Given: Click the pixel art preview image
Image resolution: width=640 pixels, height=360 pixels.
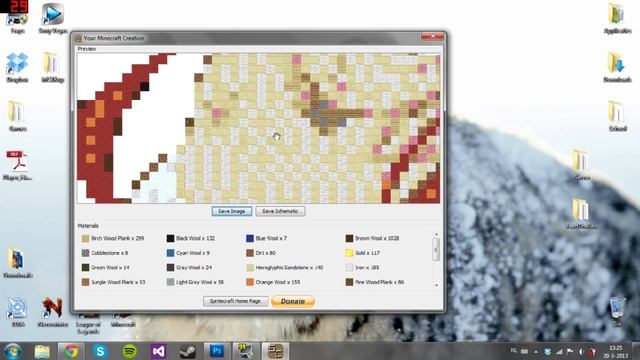Looking at the screenshot, I should tap(258, 128).
